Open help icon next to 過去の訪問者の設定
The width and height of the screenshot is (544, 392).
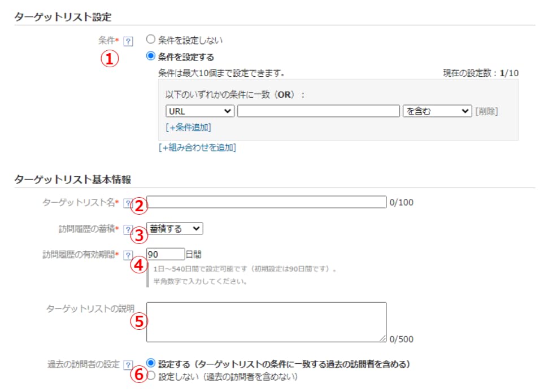pos(128,365)
